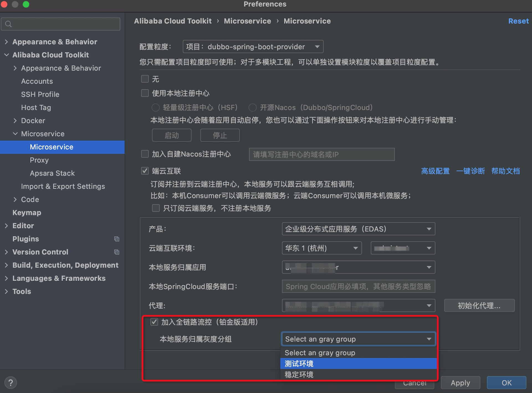This screenshot has height=393, width=532.
Task: Open the 产品 EDAS dropdown
Action: click(x=358, y=229)
